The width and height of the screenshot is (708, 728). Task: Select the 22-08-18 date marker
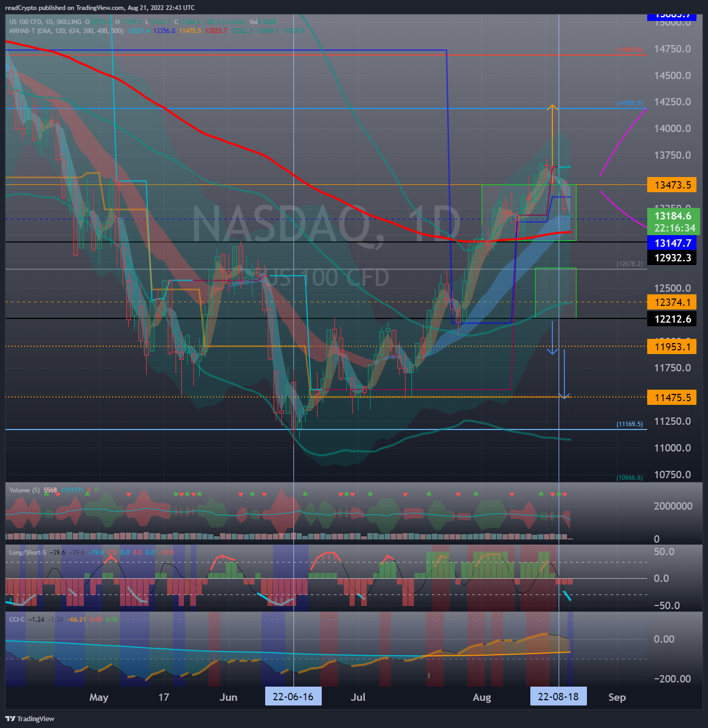[x=558, y=697]
